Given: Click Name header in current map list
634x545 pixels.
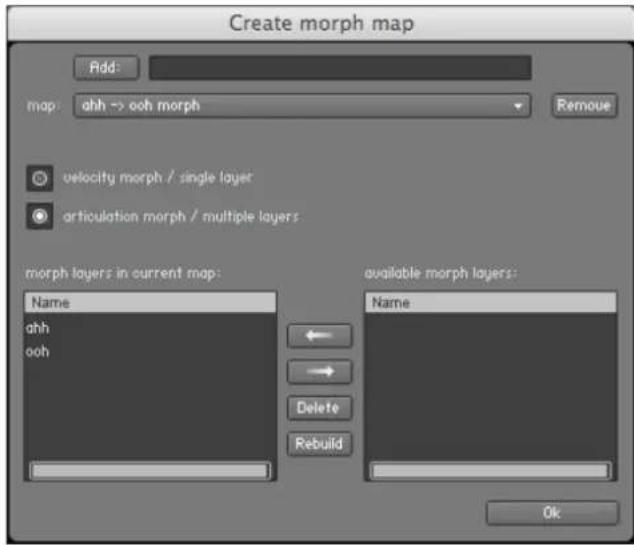Looking at the screenshot, I should 150,302.
